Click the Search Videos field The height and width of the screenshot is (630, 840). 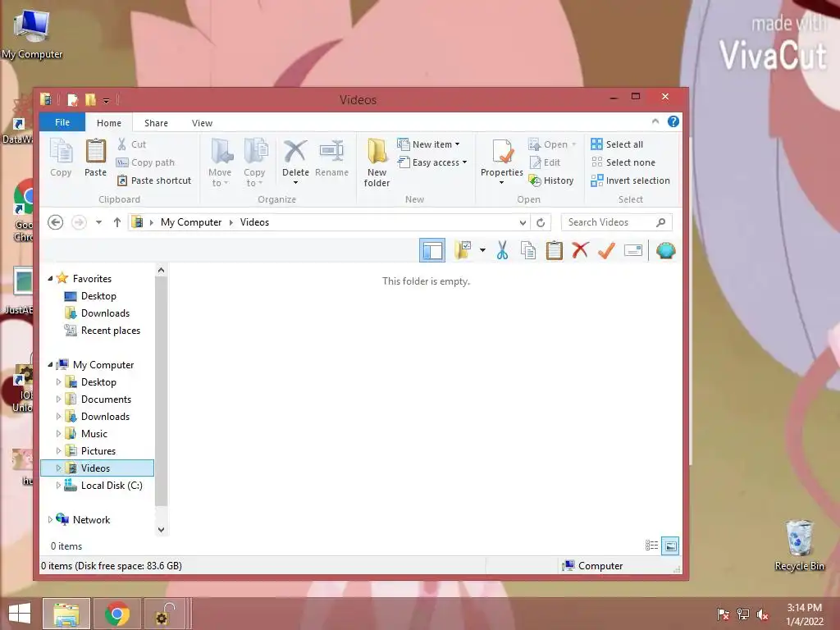coord(616,222)
